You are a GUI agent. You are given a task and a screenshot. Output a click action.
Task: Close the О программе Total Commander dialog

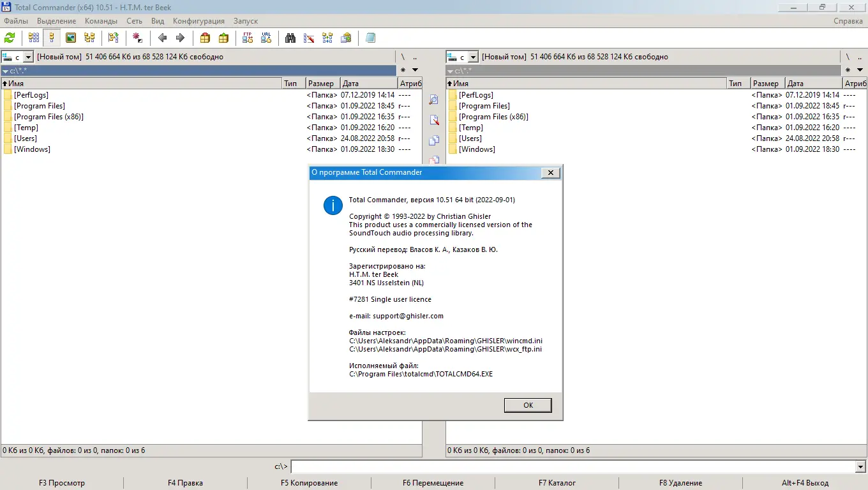point(551,172)
